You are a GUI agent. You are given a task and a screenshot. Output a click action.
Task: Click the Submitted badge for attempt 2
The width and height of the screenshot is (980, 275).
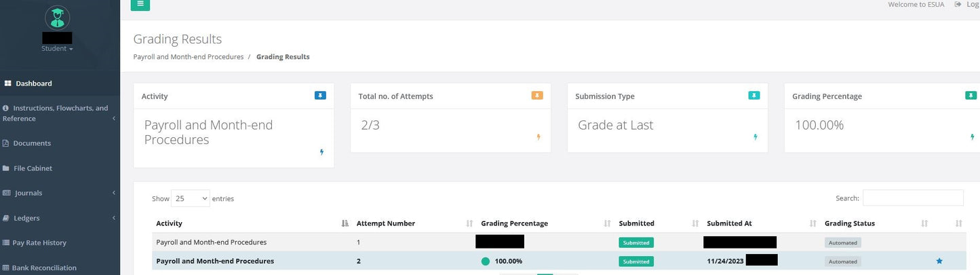click(x=636, y=261)
